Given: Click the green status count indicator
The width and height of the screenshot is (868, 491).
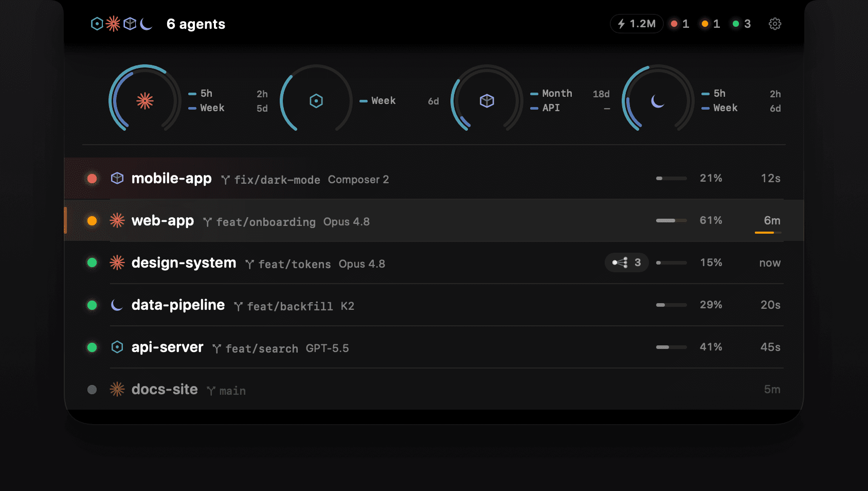Looking at the screenshot, I should (742, 24).
